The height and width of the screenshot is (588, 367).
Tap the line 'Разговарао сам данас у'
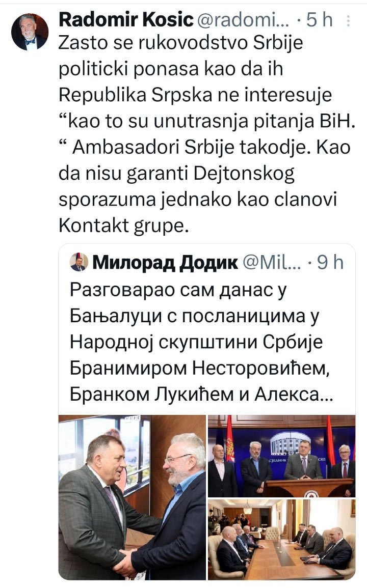click(178, 290)
